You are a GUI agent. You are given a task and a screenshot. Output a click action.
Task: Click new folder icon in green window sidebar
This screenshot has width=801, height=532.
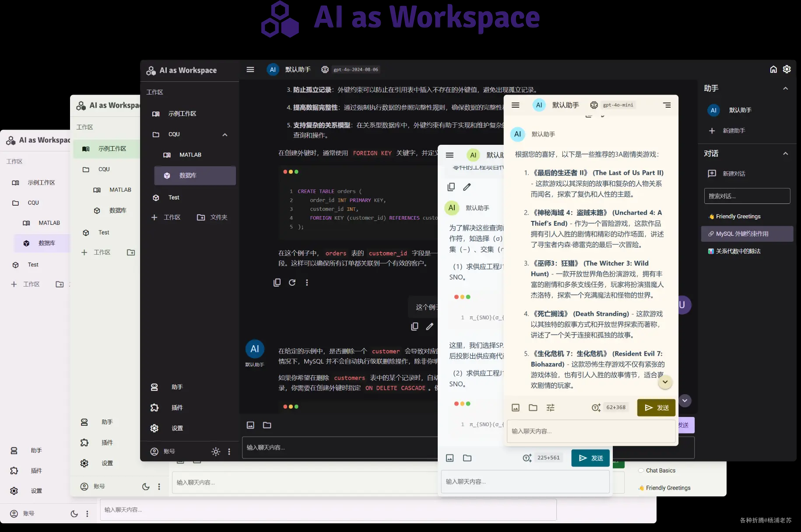[130, 252]
